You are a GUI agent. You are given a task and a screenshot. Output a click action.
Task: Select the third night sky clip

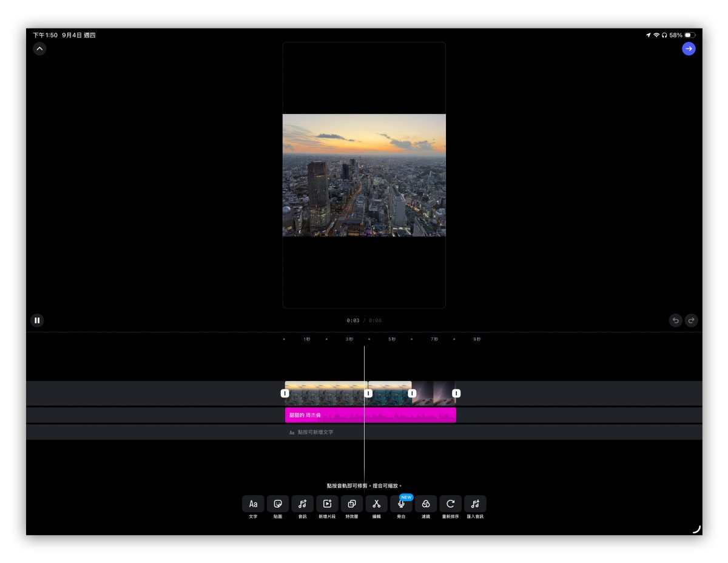tap(434, 393)
